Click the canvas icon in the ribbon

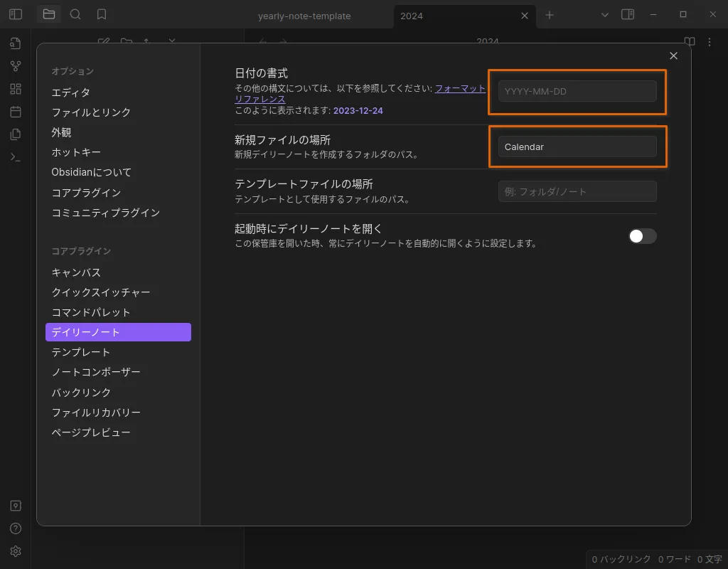click(x=16, y=89)
